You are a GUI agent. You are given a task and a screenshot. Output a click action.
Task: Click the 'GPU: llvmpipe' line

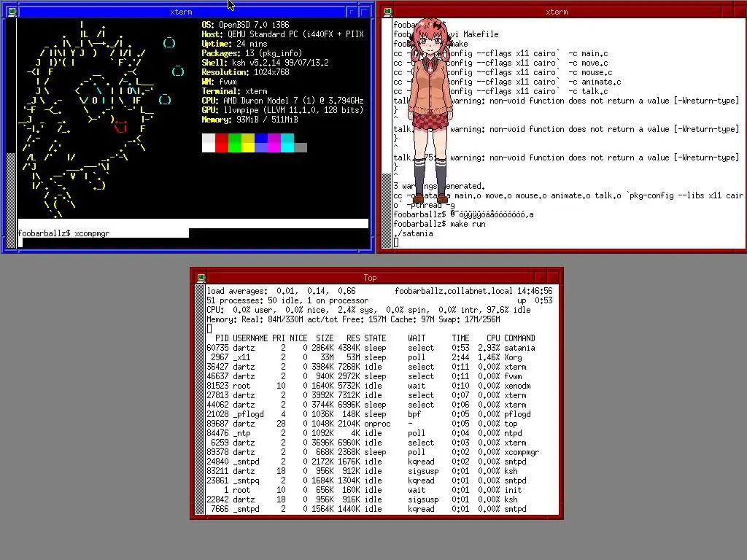[282, 111]
